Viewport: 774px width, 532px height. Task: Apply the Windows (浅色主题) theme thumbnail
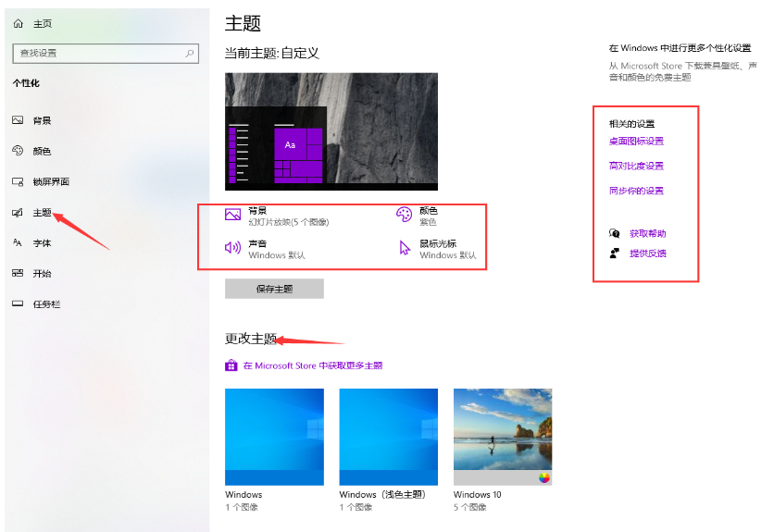(x=388, y=437)
